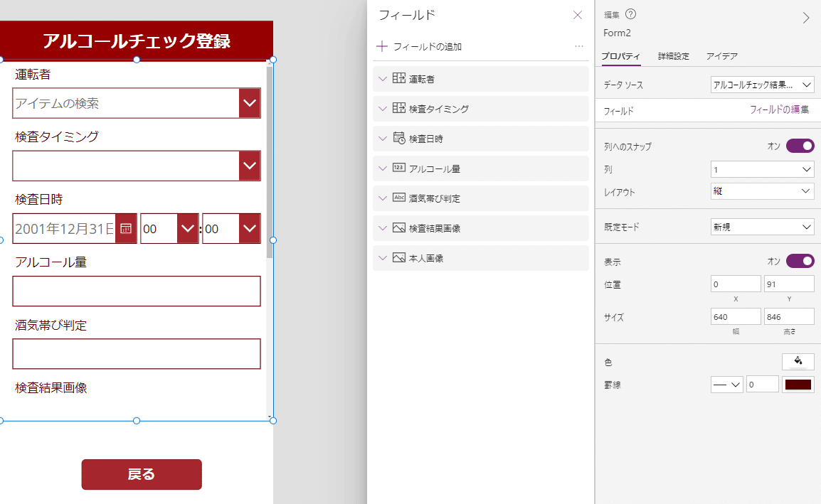Screen dimensions: 821x504
Task: Click the フィールドの編集 link
Action: click(x=779, y=109)
